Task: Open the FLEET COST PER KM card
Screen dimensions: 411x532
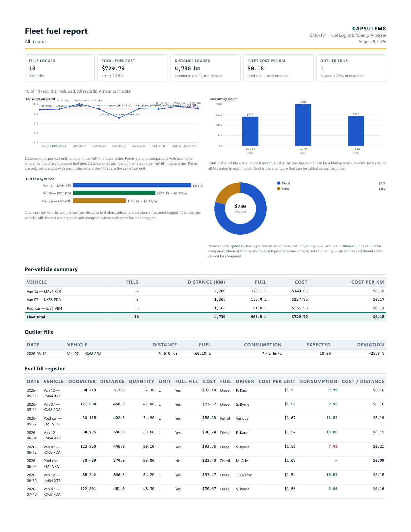Action: click(x=278, y=68)
